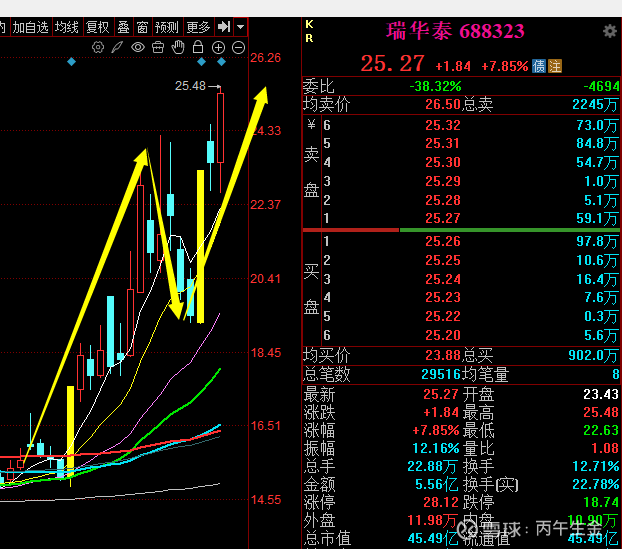
Task: Expand the toolbar dropdown arrow
Action: (x=240, y=27)
